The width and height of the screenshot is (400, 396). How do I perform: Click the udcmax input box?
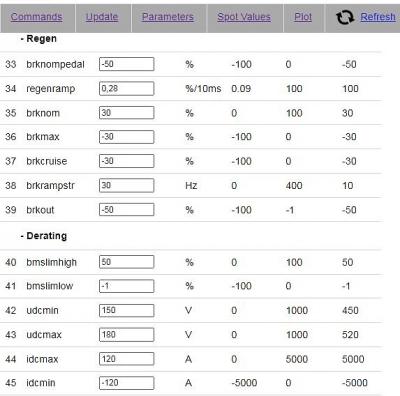coord(127,335)
